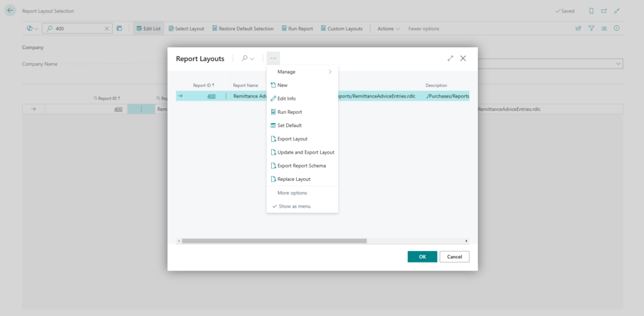Choose Edit Info from the menu
This screenshot has height=316, width=644.
tap(303, 99)
